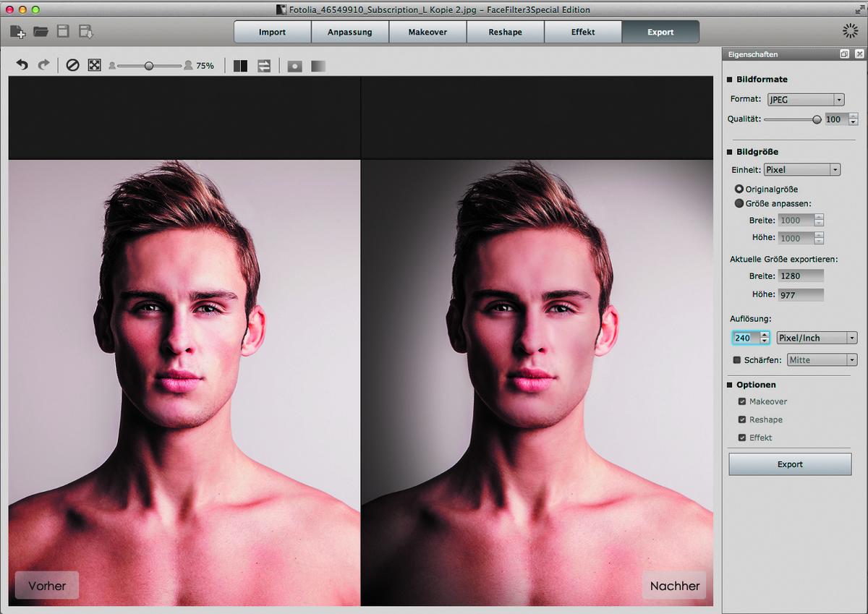Toggle the Reshape option checkbox

pyautogui.click(x=741, y=419)
